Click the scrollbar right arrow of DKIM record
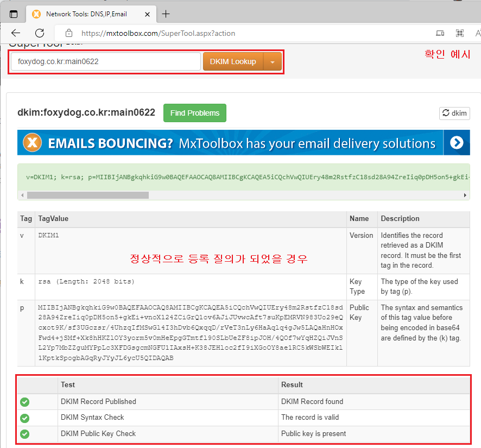 coord(465,195)
